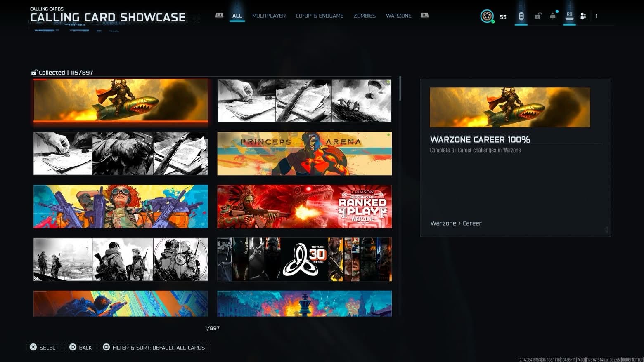Go to the WARZONE tab
This screenshot has height=362, width=644.
coord(398,16)
